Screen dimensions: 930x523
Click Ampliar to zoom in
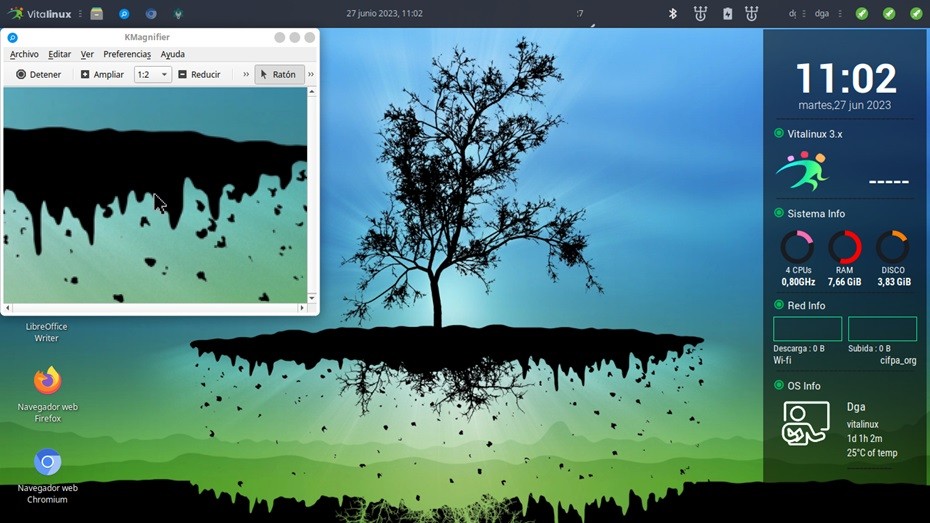tap(102, 74)
